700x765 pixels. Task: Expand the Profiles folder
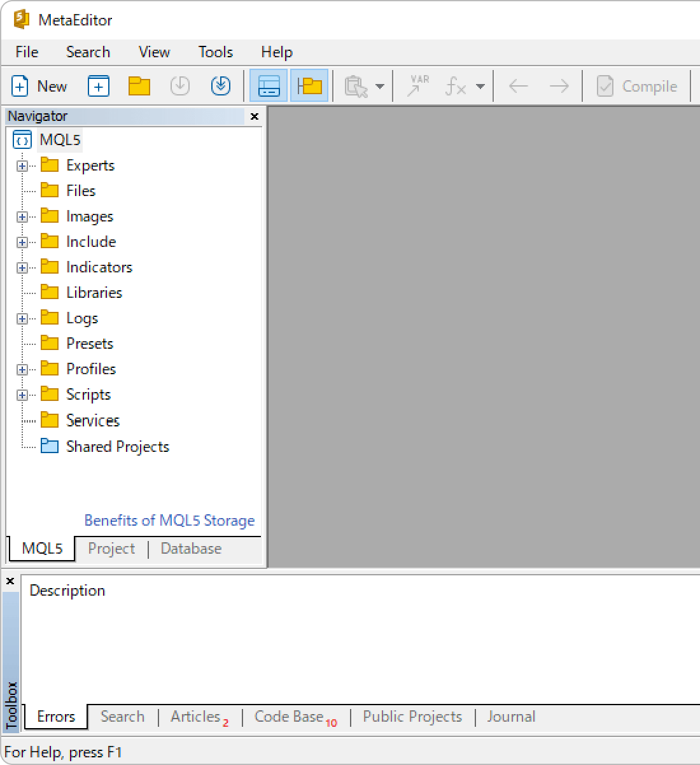(22, 370)
